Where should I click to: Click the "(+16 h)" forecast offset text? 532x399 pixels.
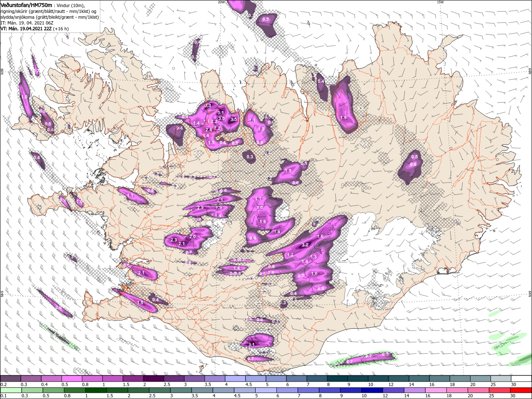pos(61,29)
